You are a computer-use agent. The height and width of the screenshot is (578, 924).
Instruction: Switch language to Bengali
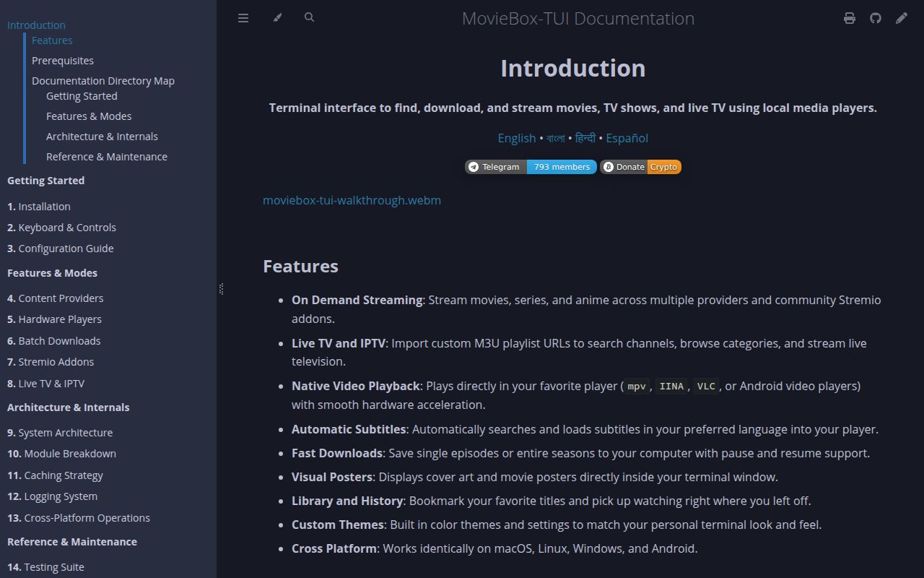tap(556, 138)
